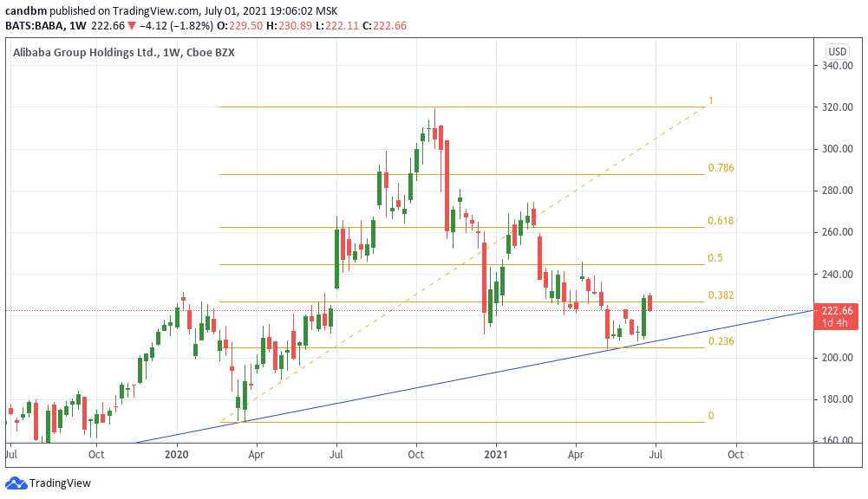Click the low price L:222.11 value
The height and width of the screenshot is (499, 868).
(x=337, y=25)
